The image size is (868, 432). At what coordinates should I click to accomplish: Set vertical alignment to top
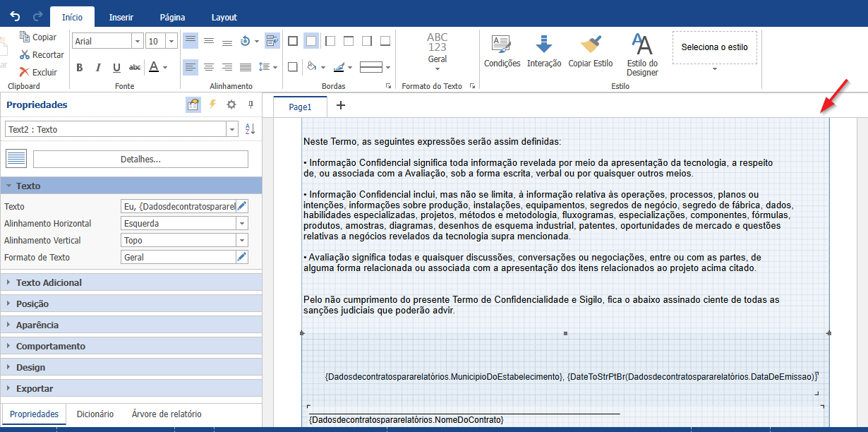coord(191,41)
